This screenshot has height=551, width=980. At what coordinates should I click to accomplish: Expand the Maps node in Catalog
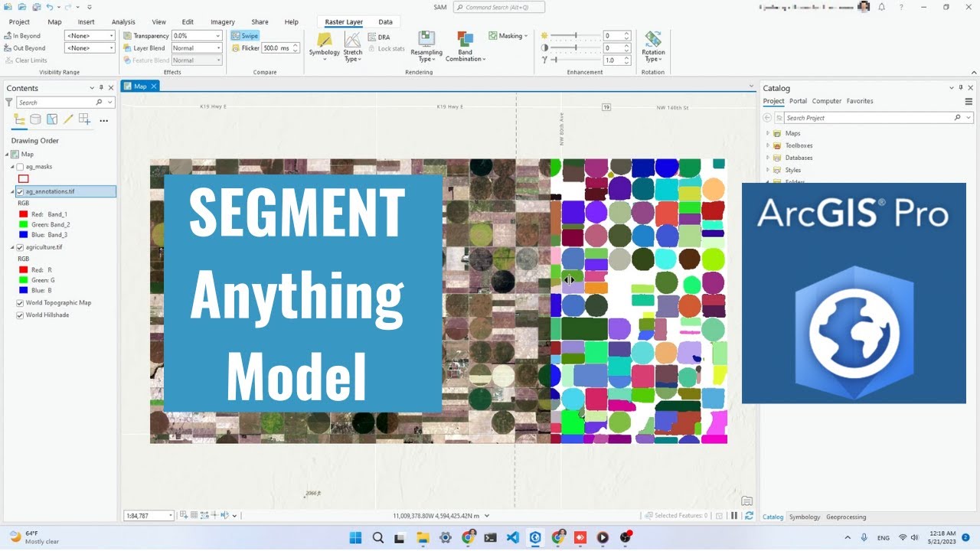[768, 133]
